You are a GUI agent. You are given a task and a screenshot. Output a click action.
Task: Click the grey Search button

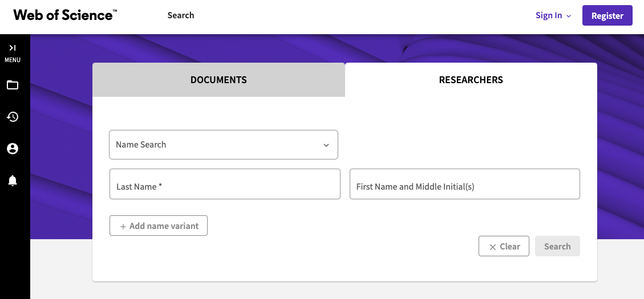pyautogui.click(x=557, y=246)
